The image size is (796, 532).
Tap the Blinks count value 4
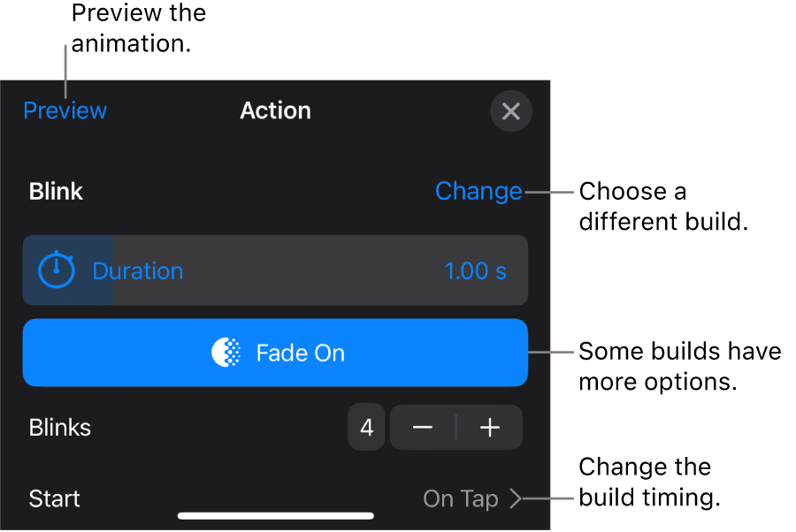[366, 428]
